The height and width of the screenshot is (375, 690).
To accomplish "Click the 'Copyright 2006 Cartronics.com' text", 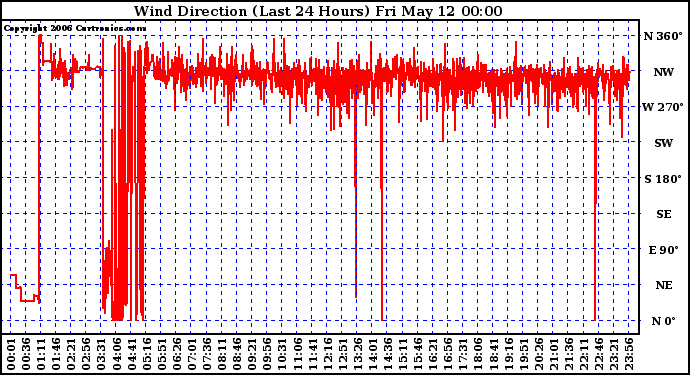I will pyautogui.click(x=75, y=29).
